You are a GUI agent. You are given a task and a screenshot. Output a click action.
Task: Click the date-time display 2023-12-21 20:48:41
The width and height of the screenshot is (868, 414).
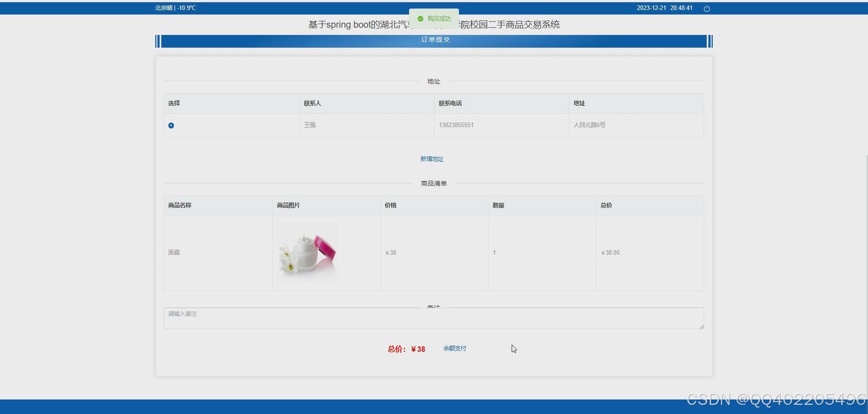pos(664,8)
